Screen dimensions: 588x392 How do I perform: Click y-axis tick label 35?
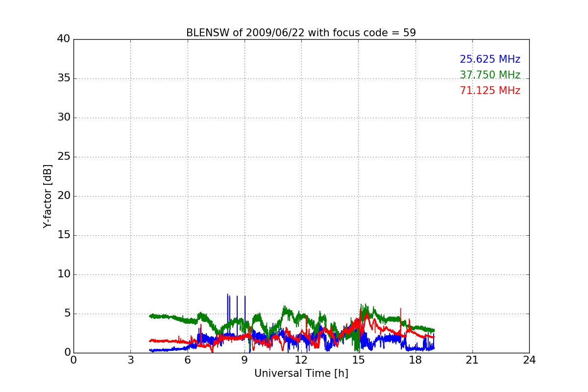point(64,78)
